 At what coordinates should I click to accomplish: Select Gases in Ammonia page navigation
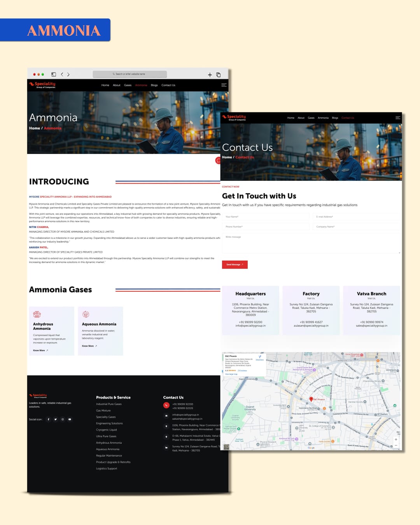coord(128,85)
